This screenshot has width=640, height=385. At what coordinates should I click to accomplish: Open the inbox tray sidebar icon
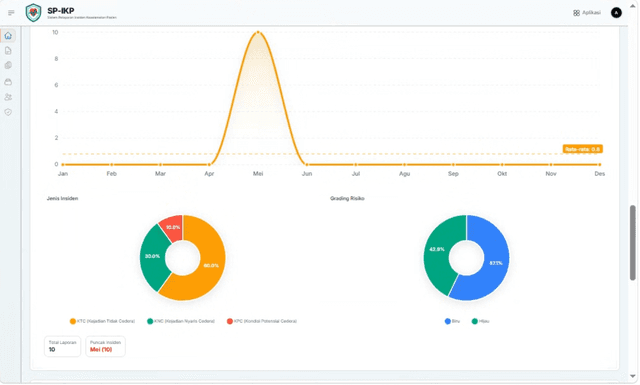coord(8,82)
